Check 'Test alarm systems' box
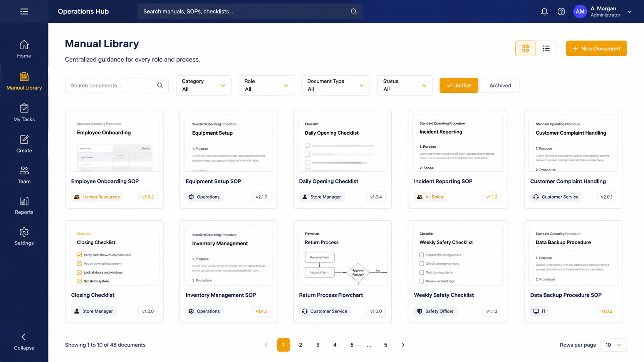Viewport: 644px width, 362px height. pyautogui.click(x=422, y=272)
